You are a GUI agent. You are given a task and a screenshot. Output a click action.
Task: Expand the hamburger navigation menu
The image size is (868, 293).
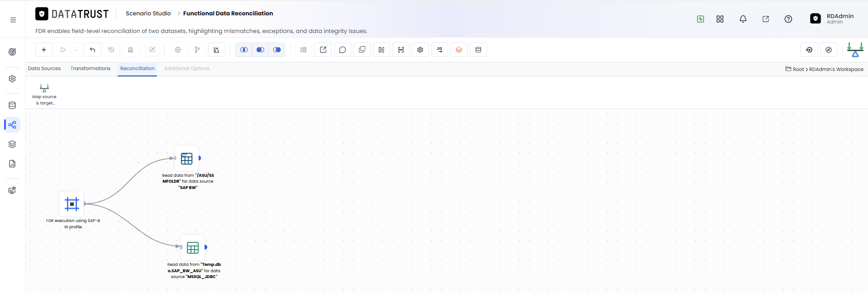[x=13, y=19]
